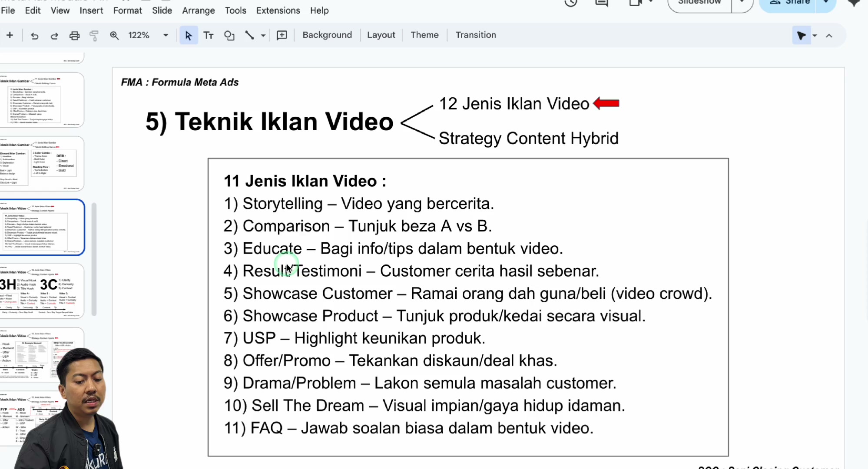
Task: Select the line tool
Action: 249,36
